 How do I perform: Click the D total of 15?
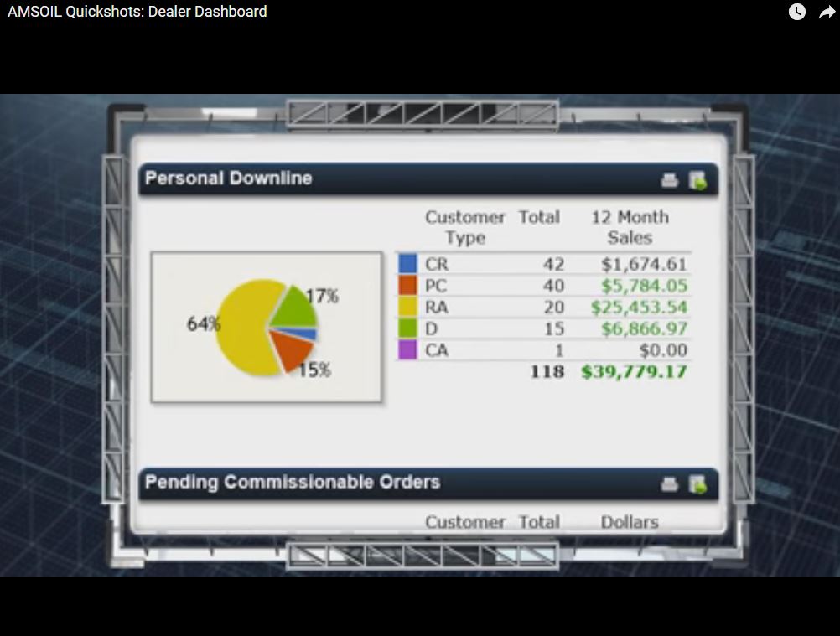click(554, 328)
